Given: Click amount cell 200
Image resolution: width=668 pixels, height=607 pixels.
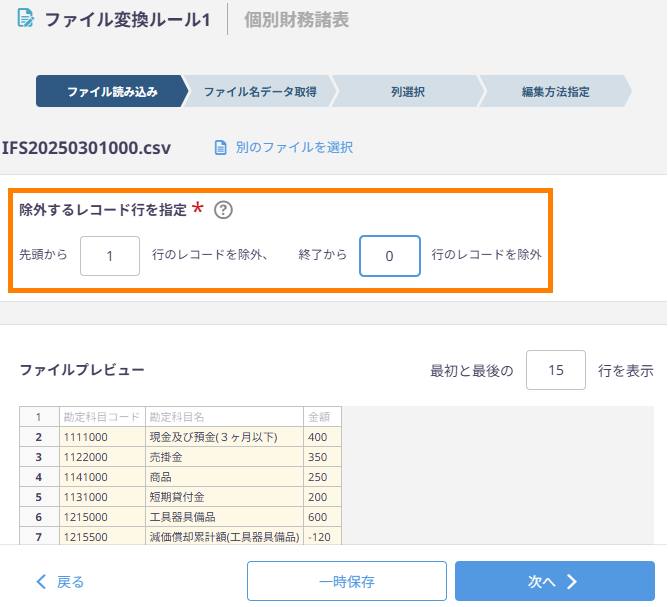Looking at the screenshot, I should (322, 497).
